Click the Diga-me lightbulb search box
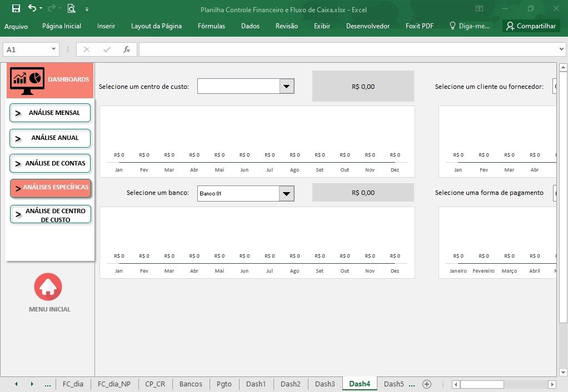568x392 pixels. 470,26
